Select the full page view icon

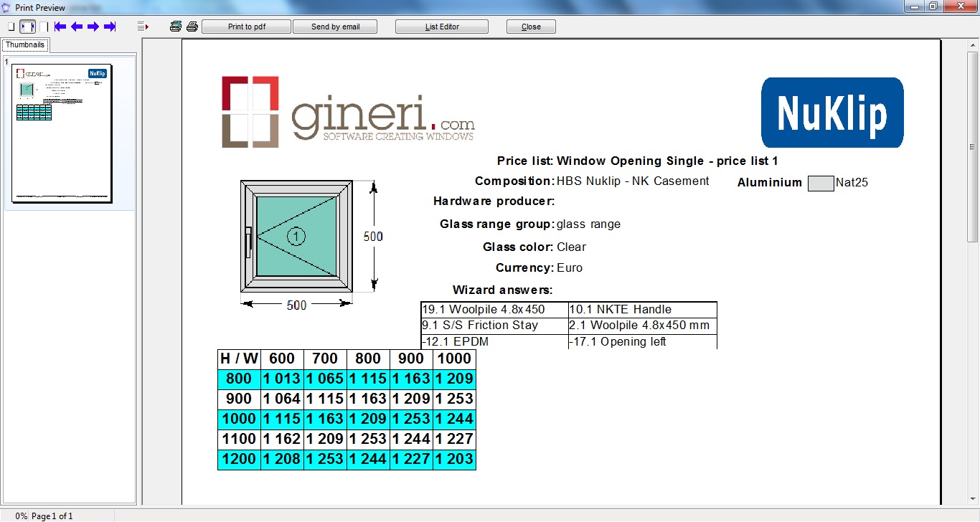[x=44, y=27]
